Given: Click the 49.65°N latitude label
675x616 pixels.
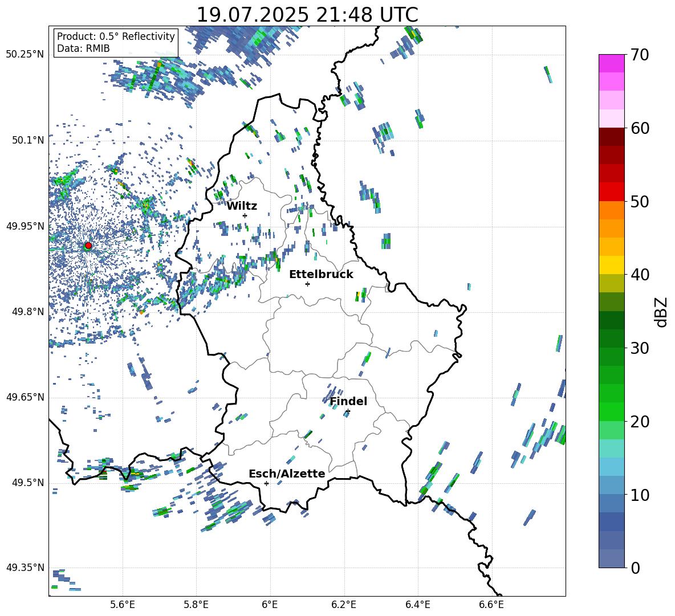Looking at the screenshot, I should click(25, 397).
